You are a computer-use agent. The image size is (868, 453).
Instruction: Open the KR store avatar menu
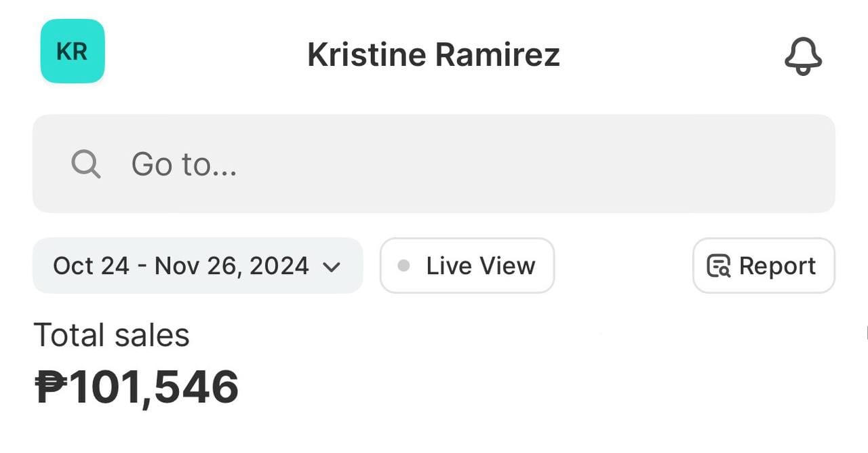(73, 51)
